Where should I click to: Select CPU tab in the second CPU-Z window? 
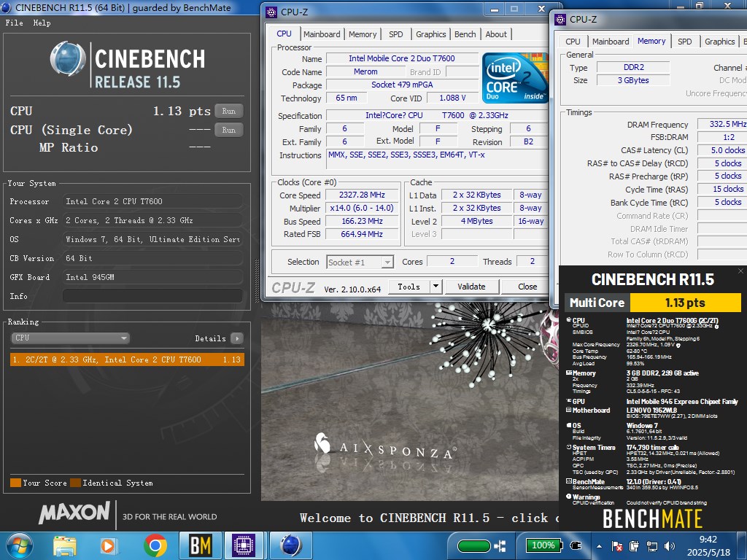(x=573, y=42)
